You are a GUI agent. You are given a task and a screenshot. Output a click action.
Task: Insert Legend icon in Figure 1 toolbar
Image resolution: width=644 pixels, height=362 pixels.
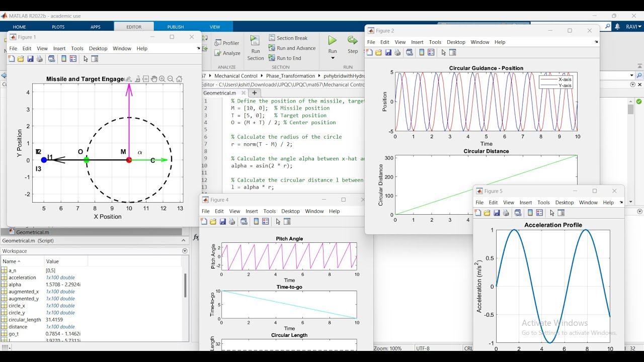[73, 59]
